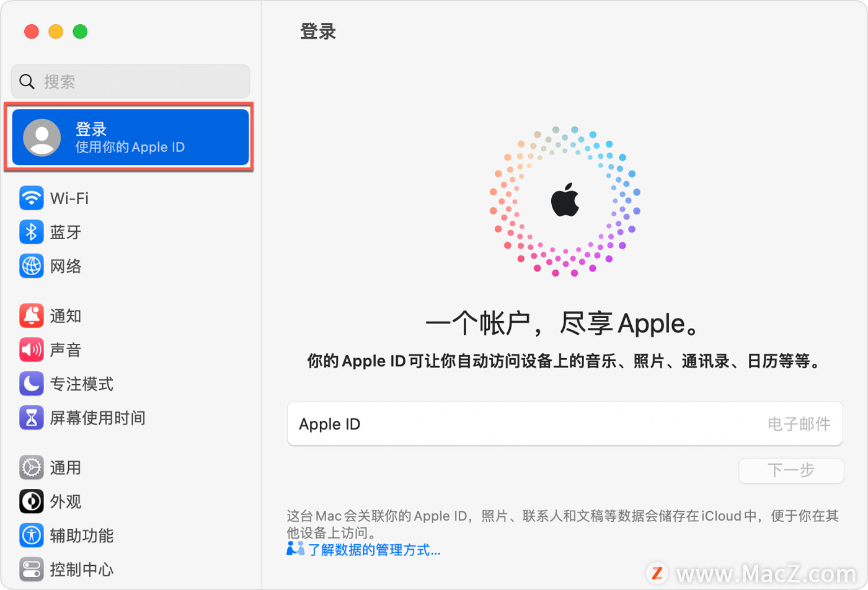Click the 搜索 search field
The height and width of the screenshot is (590, 868).
[x=130, y=81]
